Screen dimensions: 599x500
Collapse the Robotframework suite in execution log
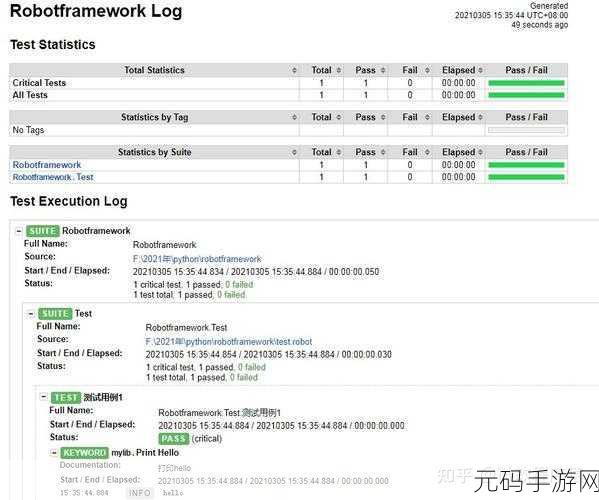pos(18,231)
